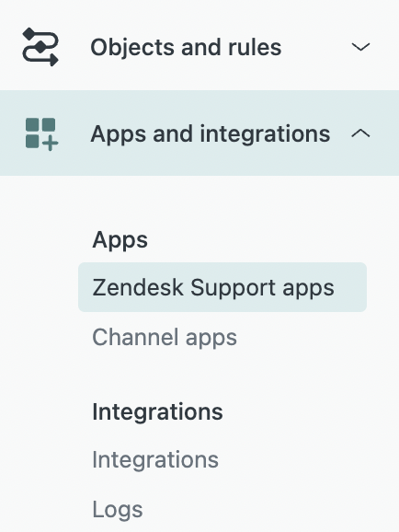View the integration Logs page
The image size is (399, 532).
coord(118,509)
